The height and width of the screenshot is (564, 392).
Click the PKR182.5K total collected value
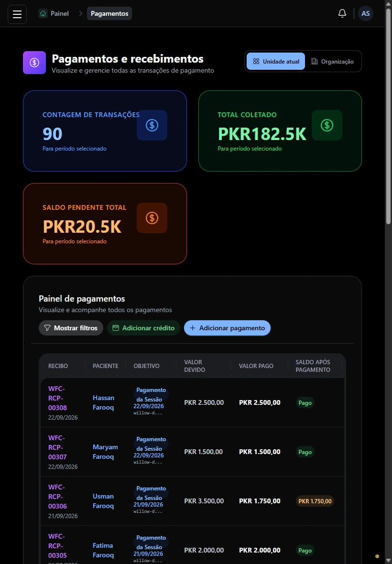(x=262, y=134)
